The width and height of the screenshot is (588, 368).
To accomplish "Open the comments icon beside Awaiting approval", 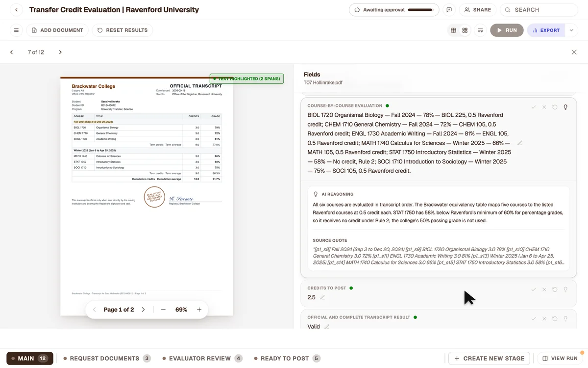I will tap(449, 10).
